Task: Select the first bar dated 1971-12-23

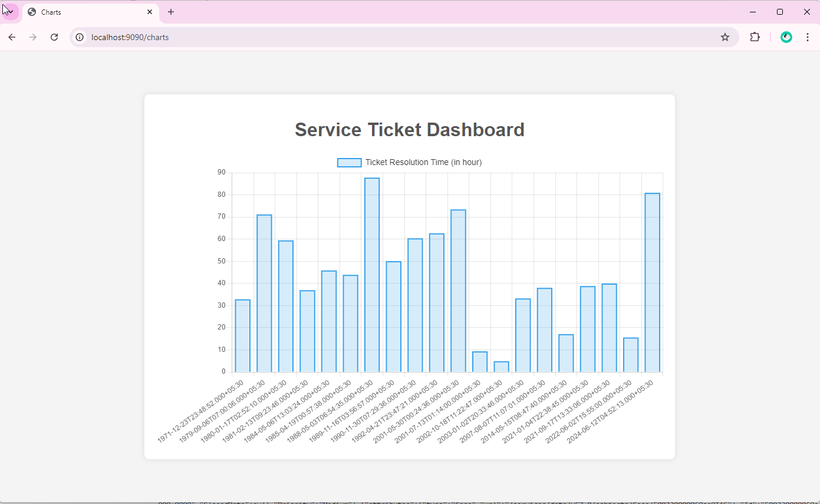Action: pyautogui.click(x=242, y=336)
